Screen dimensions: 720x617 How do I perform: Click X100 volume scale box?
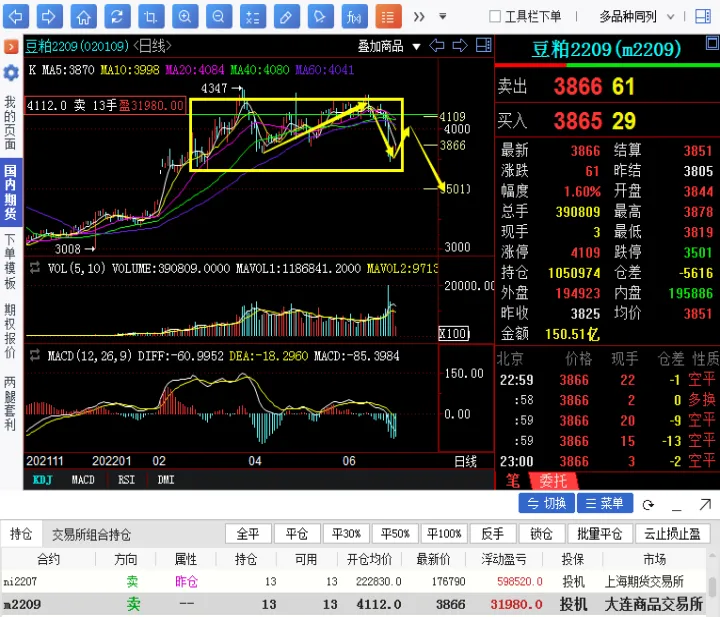(x=454, y=334)
